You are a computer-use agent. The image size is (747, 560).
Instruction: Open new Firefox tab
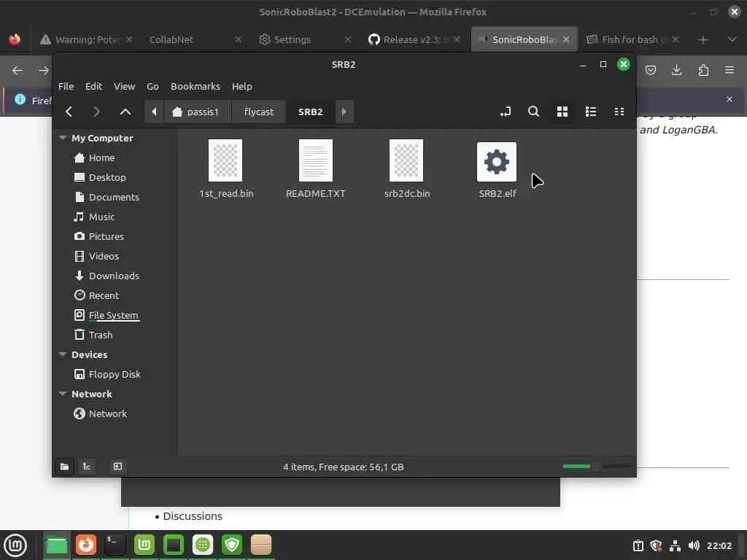[703, 40]
